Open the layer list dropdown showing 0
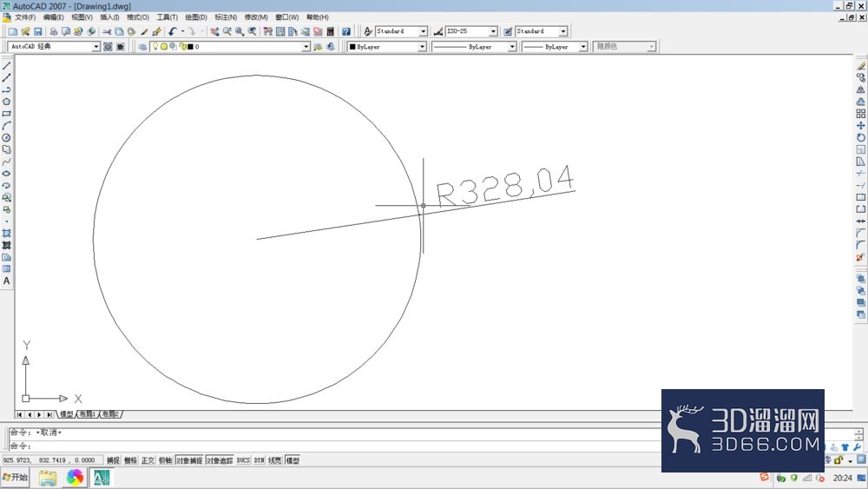 click(306, 47)
